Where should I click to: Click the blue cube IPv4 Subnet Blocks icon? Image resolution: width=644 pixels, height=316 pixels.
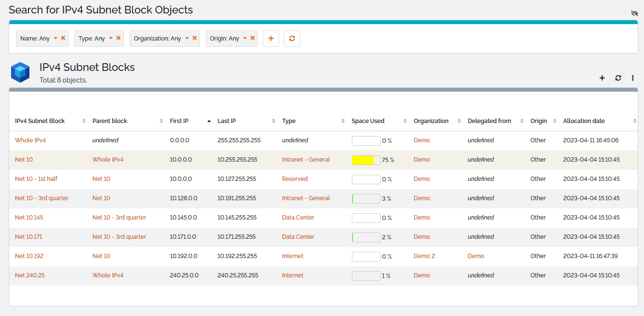point(21,72)
